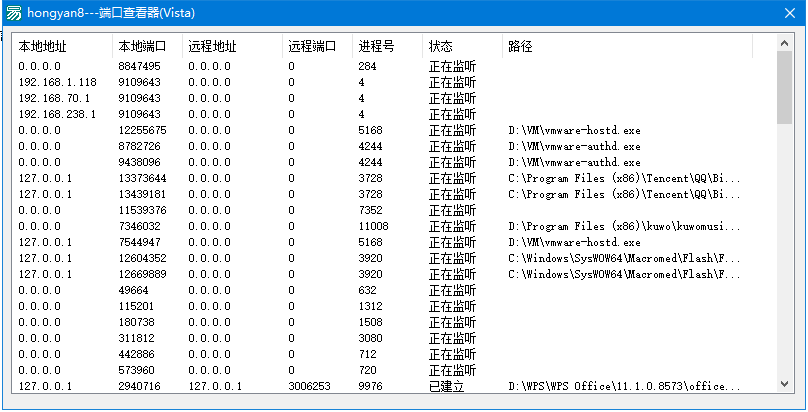The width and height of the screenshot is (808, 412).
Task: Sort by 本地地址 column header
Action: [x=62, y=46]
